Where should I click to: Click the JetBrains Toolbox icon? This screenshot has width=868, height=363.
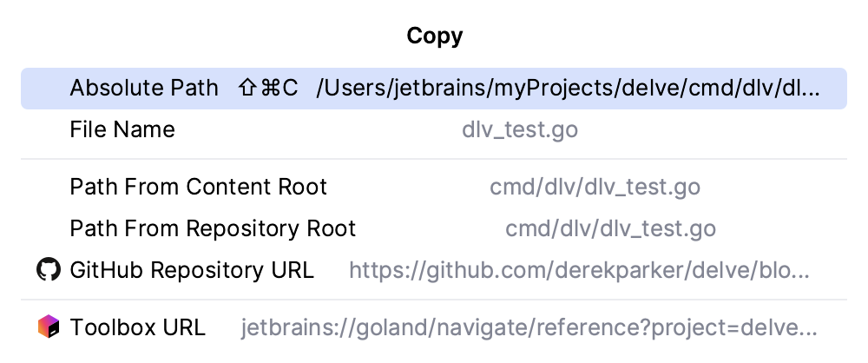coord(49,327)
